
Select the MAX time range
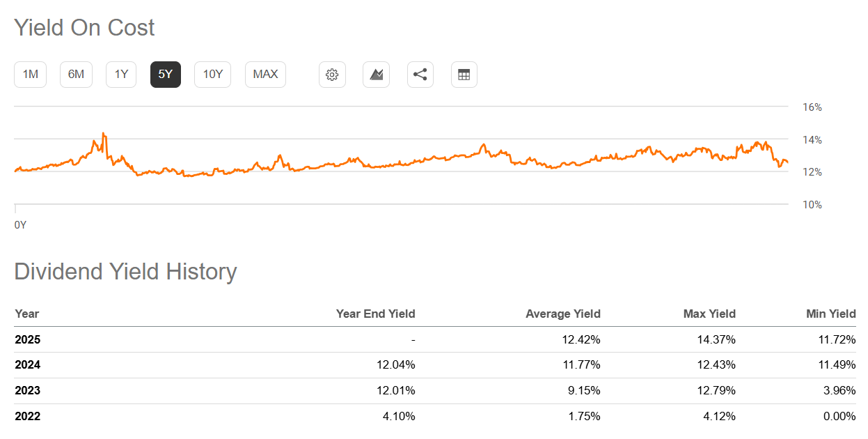click(x=265, y=75)
